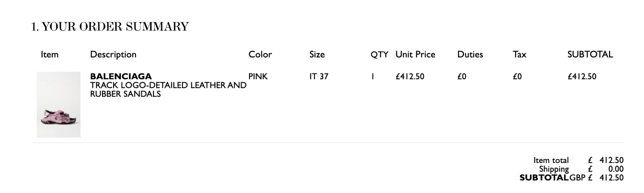The height and width of the screenshot is (193, 644).
Task: Click the Duties column header
Action: (x=470, y=55)
